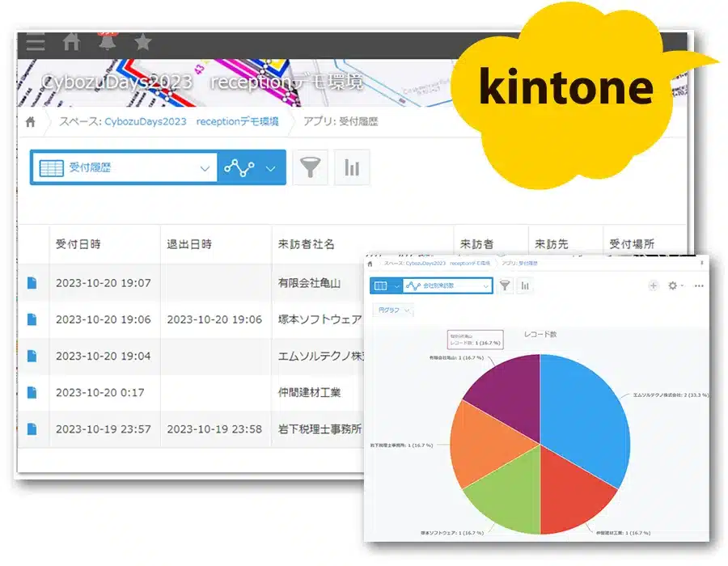728x566 pixels.
Task: Click bar chart aggregate icon in main window
Action: (x=352, y=168)
